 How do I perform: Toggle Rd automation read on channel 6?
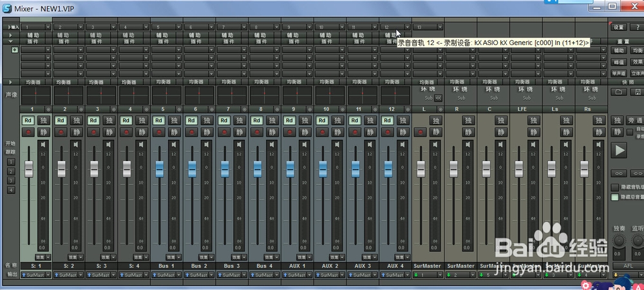191,121
